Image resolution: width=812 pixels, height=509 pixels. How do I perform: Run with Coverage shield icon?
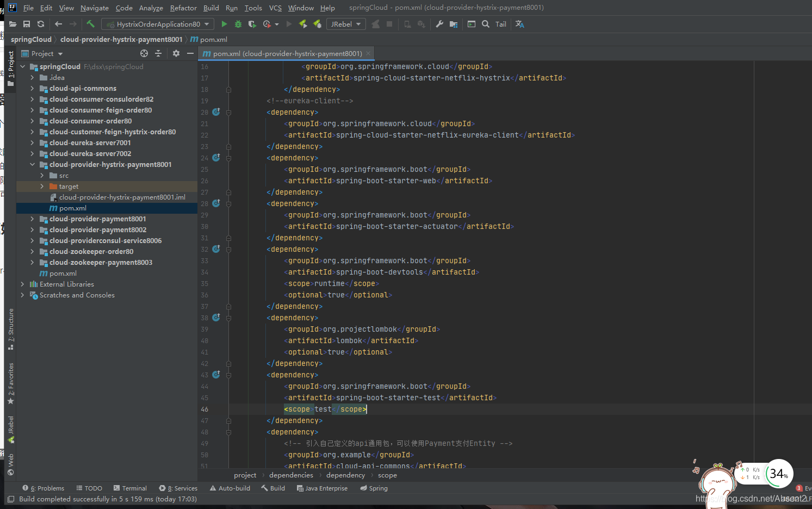coord(252,24)
